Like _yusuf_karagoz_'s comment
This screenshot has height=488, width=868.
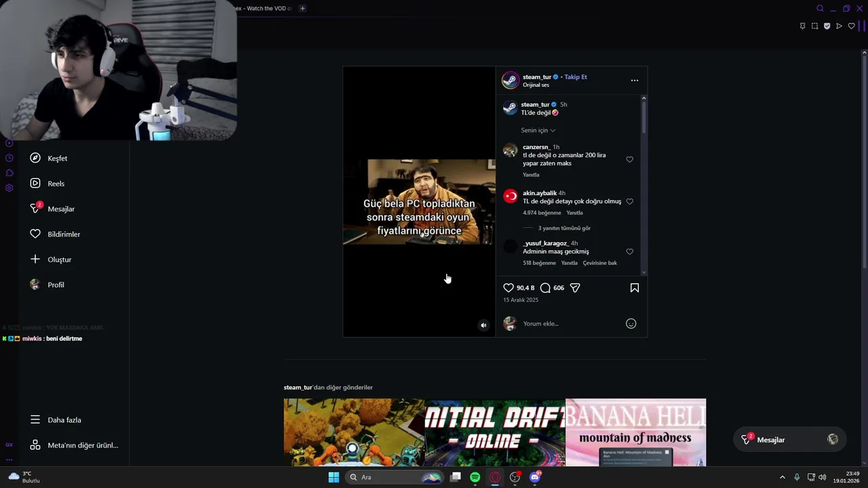point(629,251)
